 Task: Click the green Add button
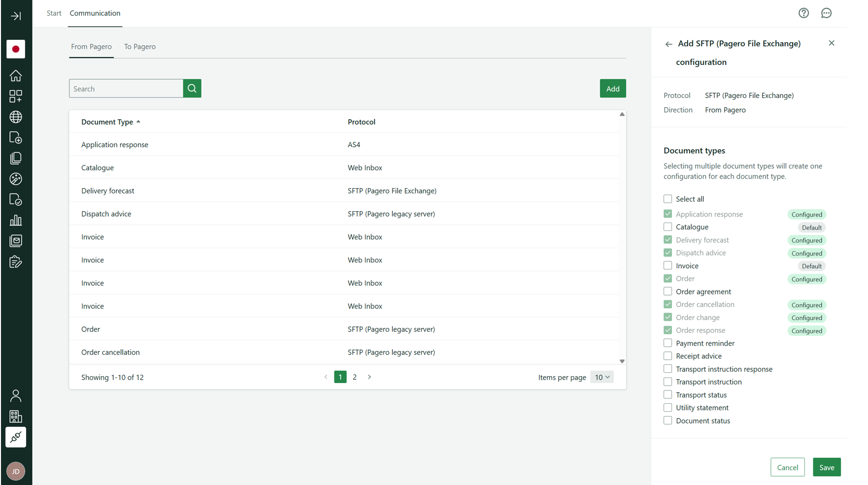click(x=612, y=89)
